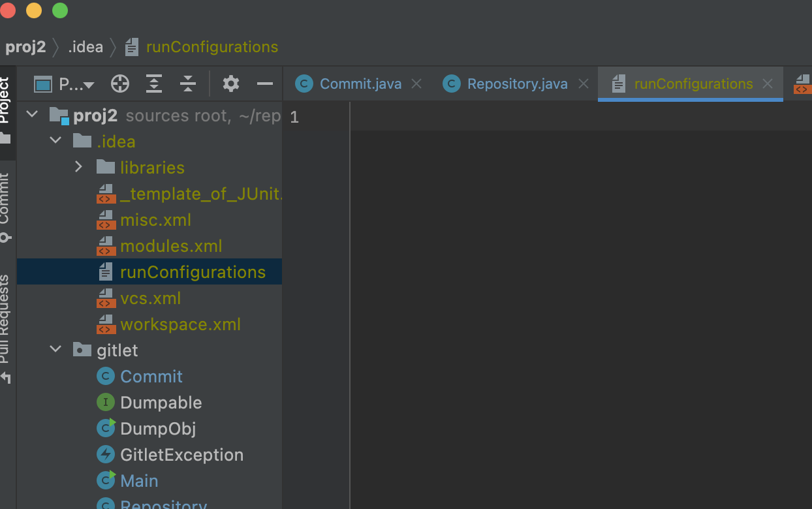The image size is (812, 509).
Task: Close the runConfigurations editor tab
Action: click(x=768, y=84)
